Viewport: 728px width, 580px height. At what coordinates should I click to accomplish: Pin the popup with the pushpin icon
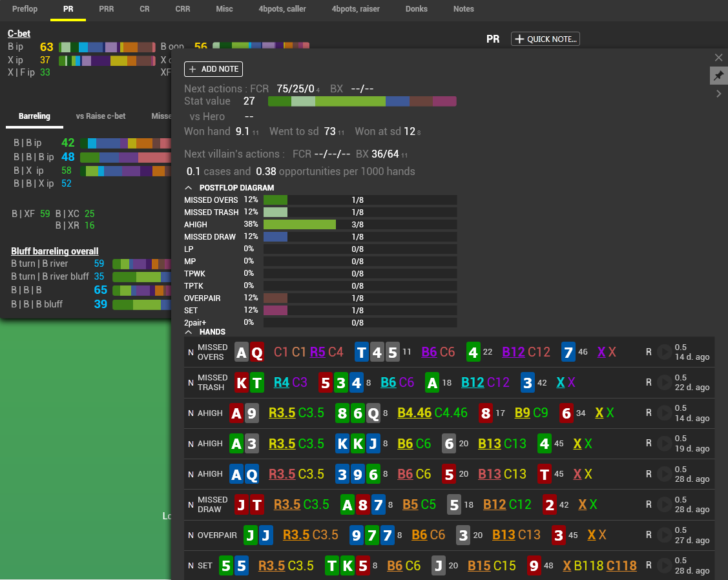(x=718, y=76)
